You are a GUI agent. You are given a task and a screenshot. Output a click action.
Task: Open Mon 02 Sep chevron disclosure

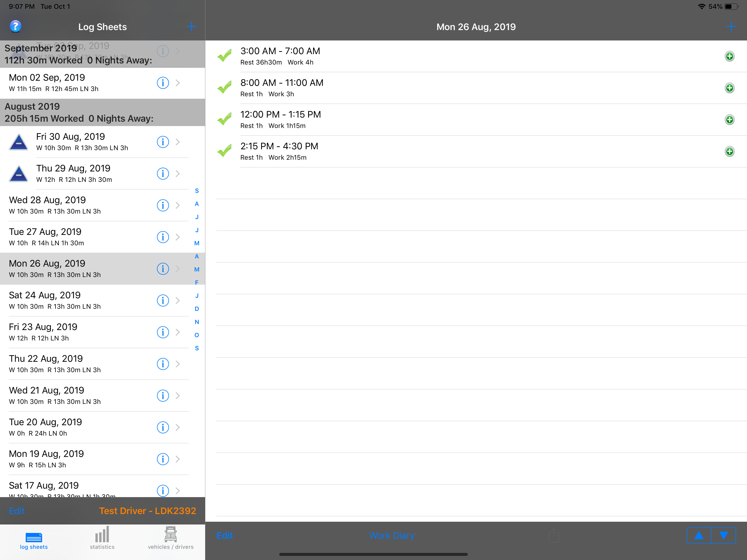coord(178,83)
